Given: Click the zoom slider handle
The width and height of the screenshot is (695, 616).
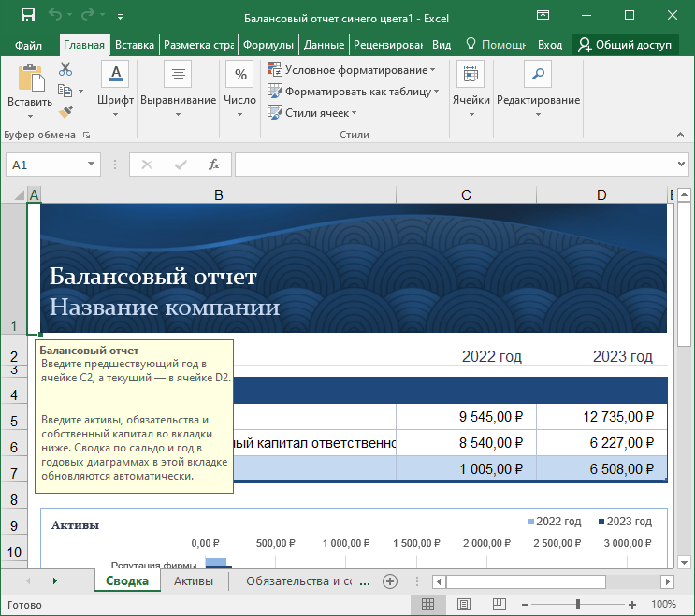Looking at the screenshot, I should (578, 605).
